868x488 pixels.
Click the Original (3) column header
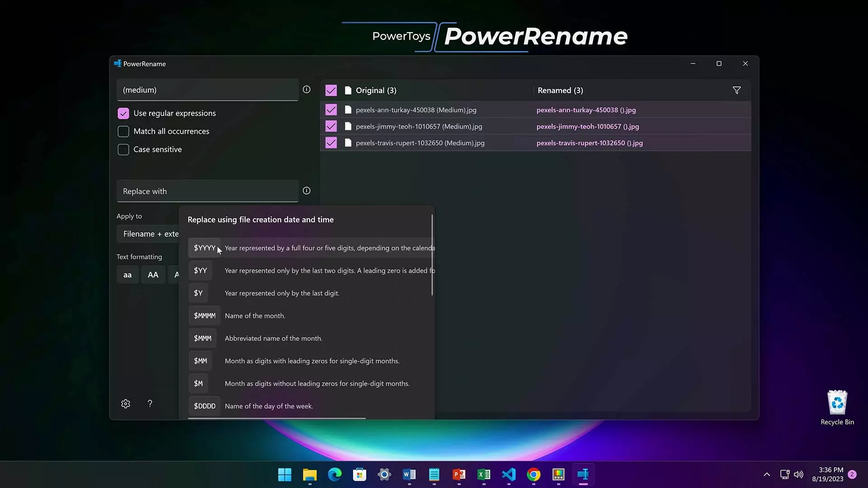click(x=376, y=90)
